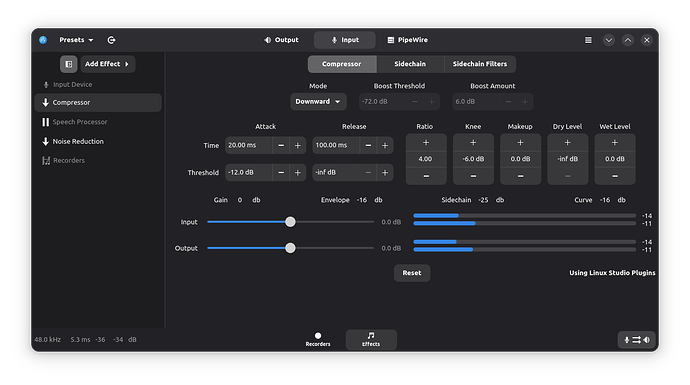
Task: Click the Attack Threshold -12.0 dB field
Action: pos(249,173)
